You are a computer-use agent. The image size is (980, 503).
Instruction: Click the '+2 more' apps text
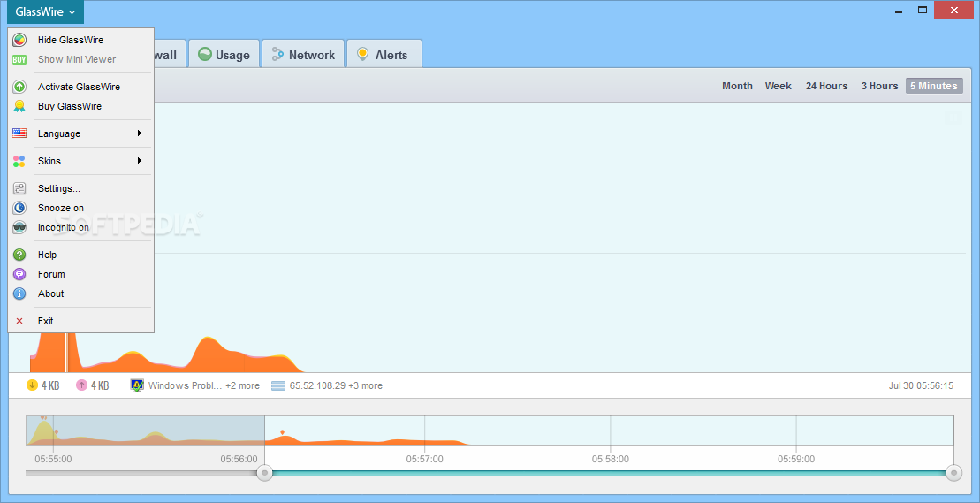point(242,386)
